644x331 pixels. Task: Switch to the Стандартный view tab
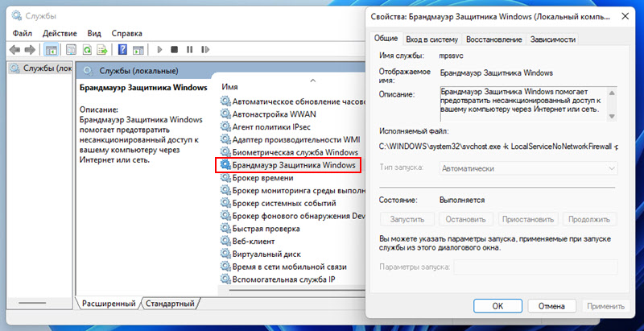click(170, 304)
